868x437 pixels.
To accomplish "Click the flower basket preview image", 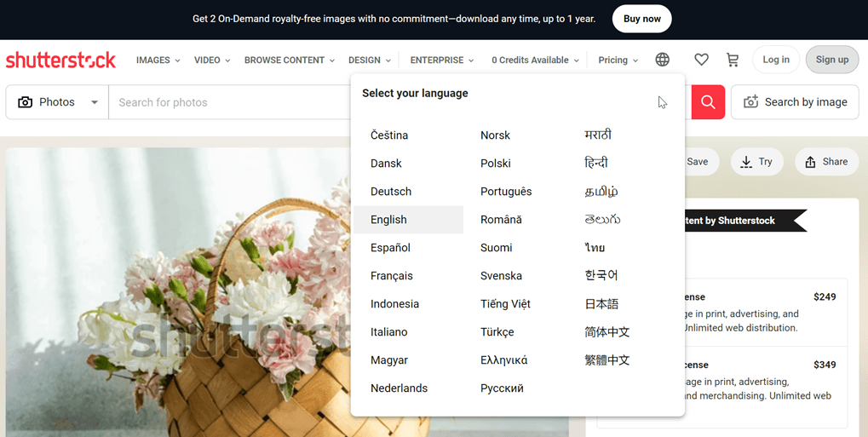I will 178,292.
